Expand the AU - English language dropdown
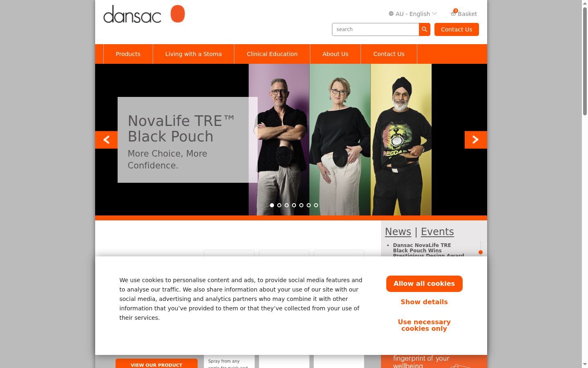The height and width of the screenshot is (368, 588). 413,14
